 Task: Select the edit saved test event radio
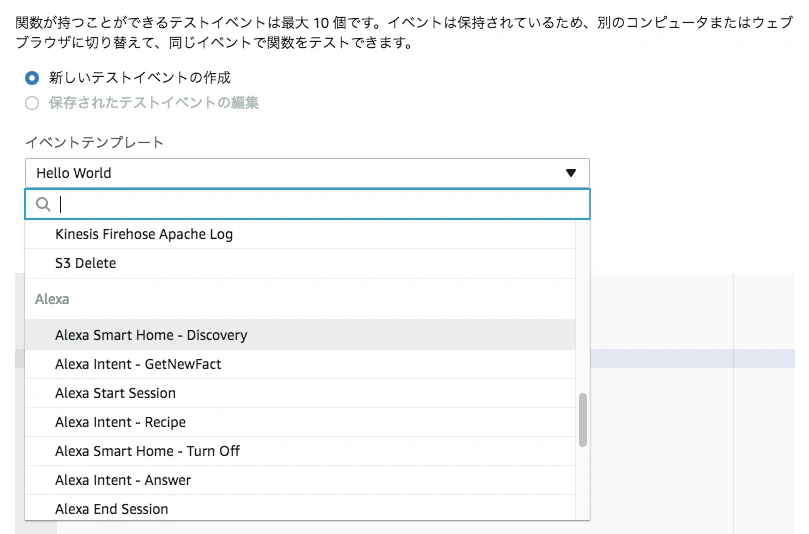(x=32, y=103)
